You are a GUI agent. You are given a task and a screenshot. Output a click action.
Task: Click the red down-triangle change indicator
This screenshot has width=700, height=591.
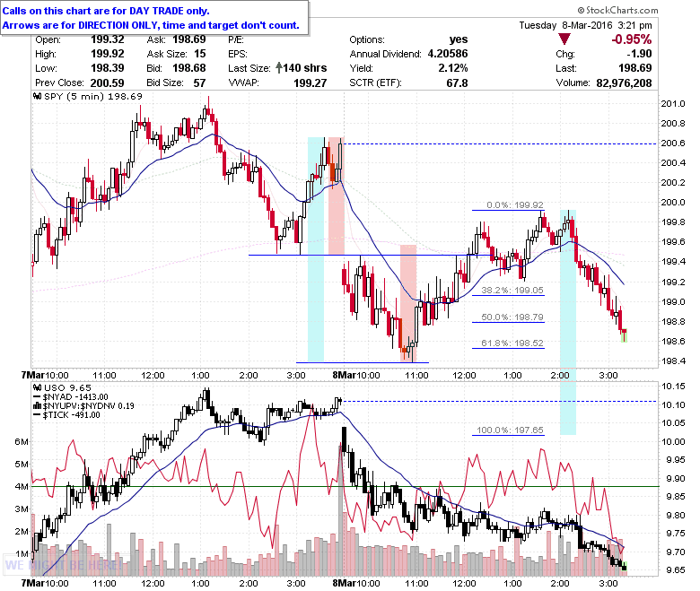pos(564,39)
